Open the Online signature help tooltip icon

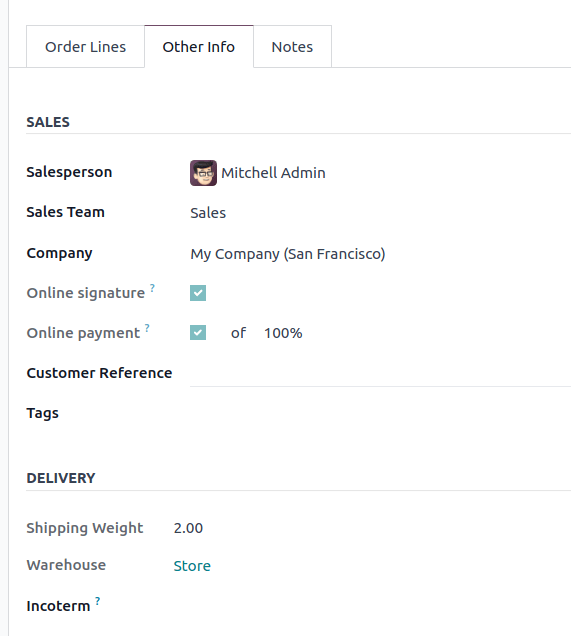152,288
